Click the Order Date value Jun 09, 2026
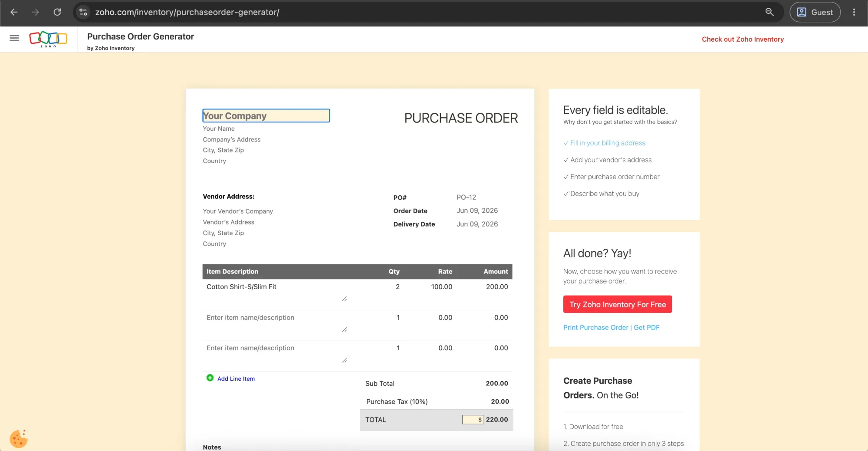Image resolution: width=868 pixels, height=451 pixels. 477,211
